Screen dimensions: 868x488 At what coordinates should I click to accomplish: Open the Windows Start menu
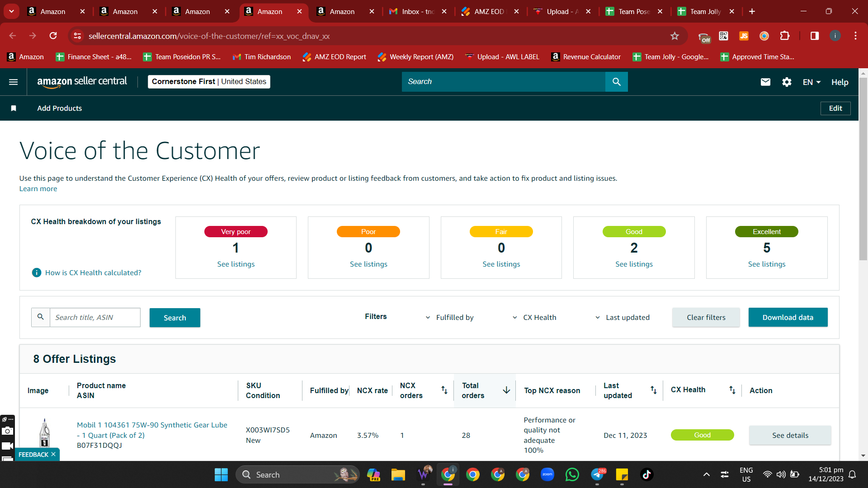[221, 474]
